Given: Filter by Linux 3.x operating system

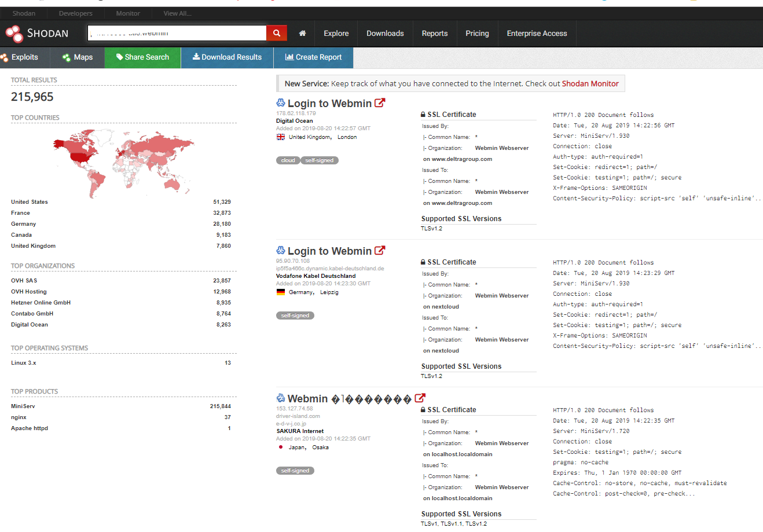Looking at the screenshot, I should click(x=23, y=363).
